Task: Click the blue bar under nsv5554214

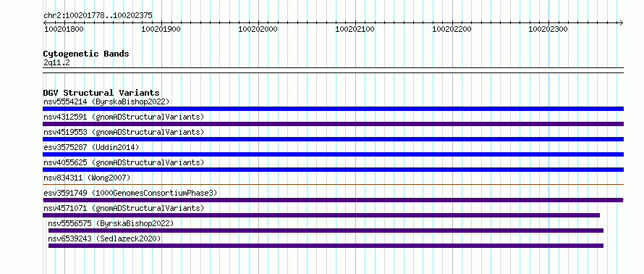Action: click(x=333, y=109)
